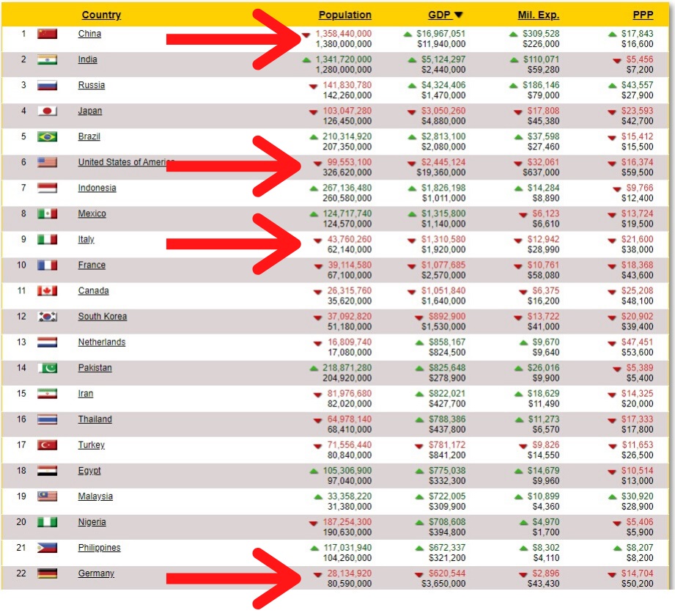Sort the table by PPP column

click(x=643, y=15)
